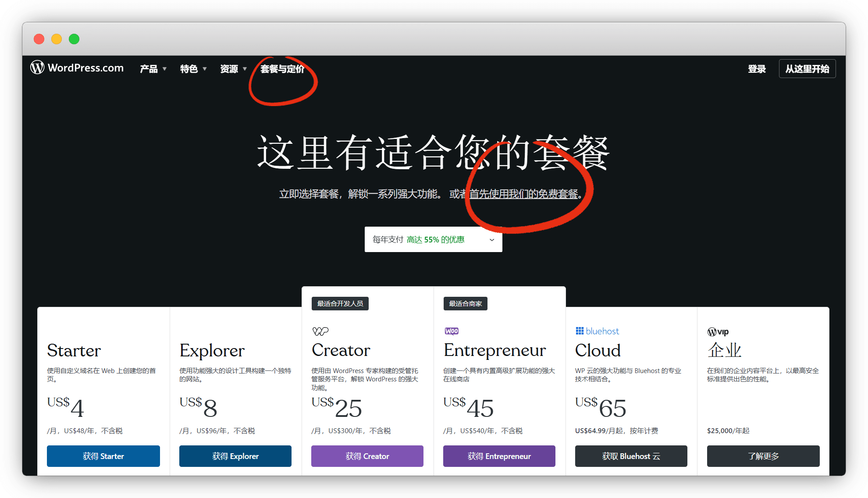Click the Woo logo above Entrepreneur

point(452,331)
